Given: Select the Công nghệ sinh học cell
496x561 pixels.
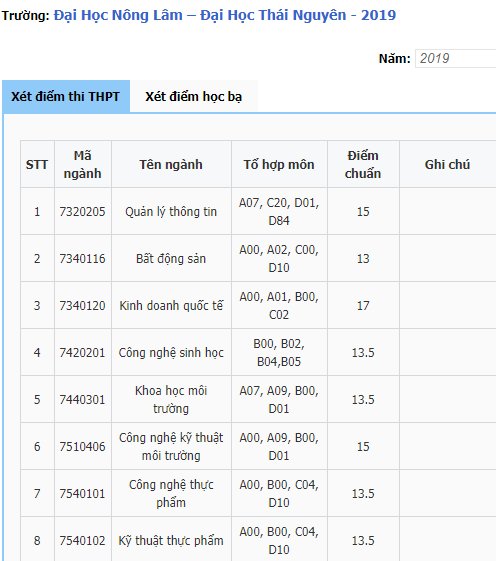Looking at the screenshot, I should (x=171, y=352).
